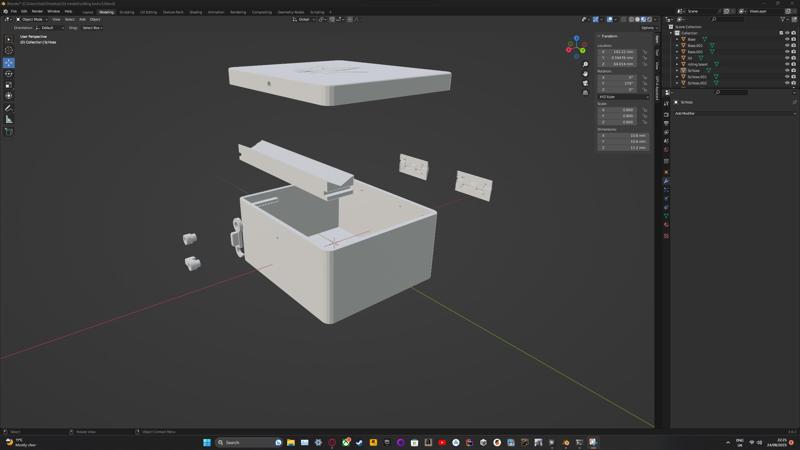Open the View Layer properties tab
Viewport: 800px width, 450px height.
[666, 132]
